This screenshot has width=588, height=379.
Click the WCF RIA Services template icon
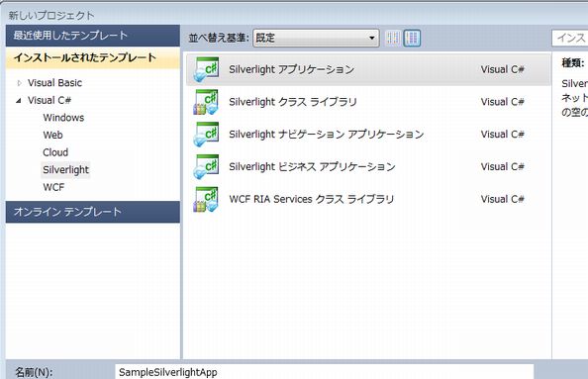206,199
